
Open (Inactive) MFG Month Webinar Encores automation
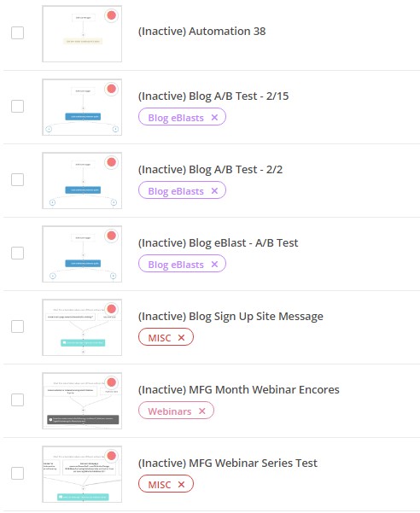pyautogui.click(x=238, y=389)
